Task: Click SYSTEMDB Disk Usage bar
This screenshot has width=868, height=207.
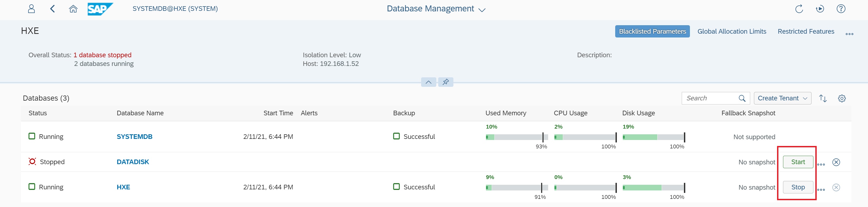Action: tap(654, 137)
